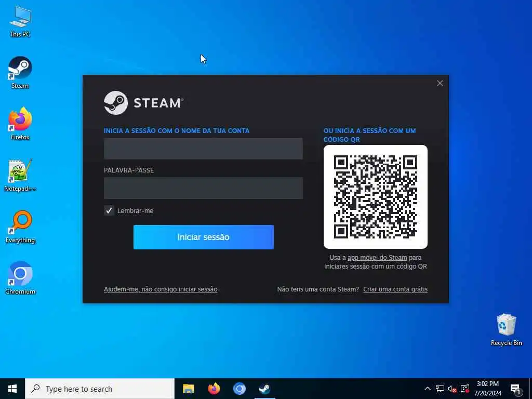Open the Windows Start menu
This screenshot has width=532, height=399.
click(12, 389)
